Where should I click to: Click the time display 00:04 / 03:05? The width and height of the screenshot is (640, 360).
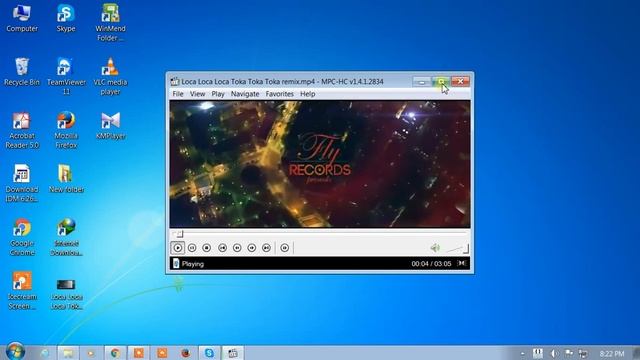tap(431, 264)
